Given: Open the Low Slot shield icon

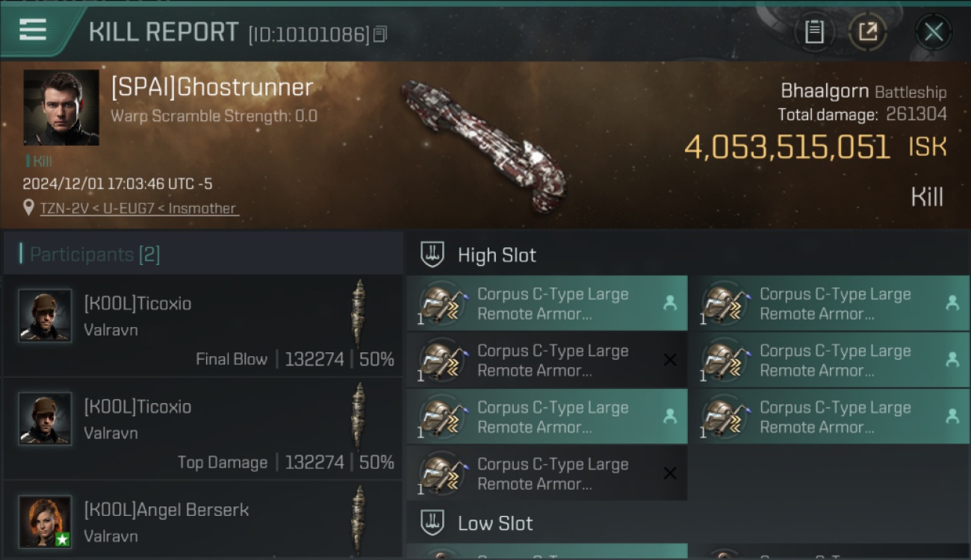Looking at the screenshot, I should [x=432, y=523].
